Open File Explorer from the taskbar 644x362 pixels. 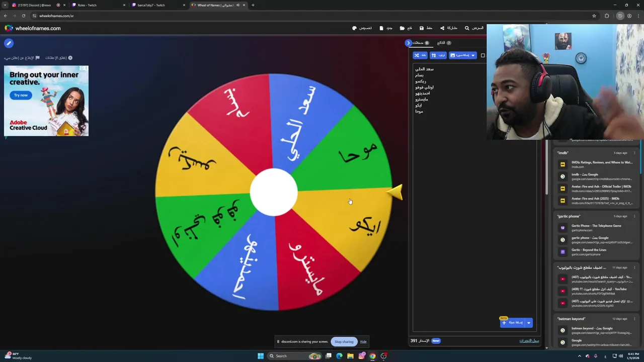click(x=350, y=356)
